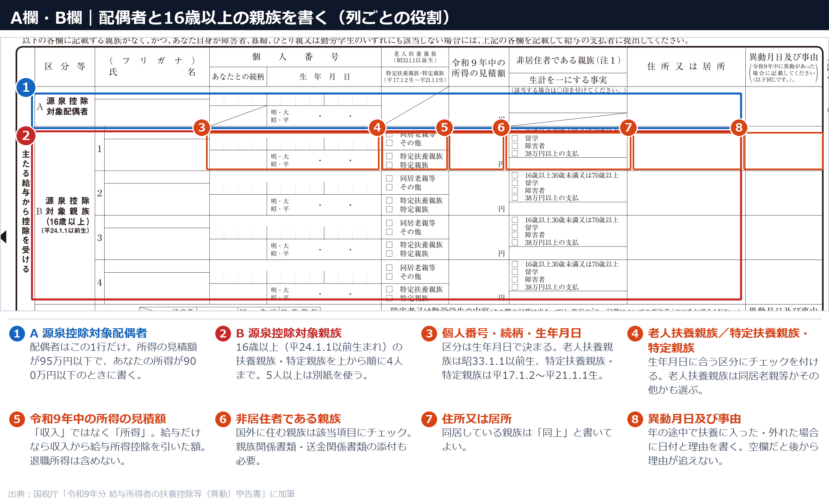Click legend badge 1 beside A 源泉控除対象配偶者 heading

point(17,333)
